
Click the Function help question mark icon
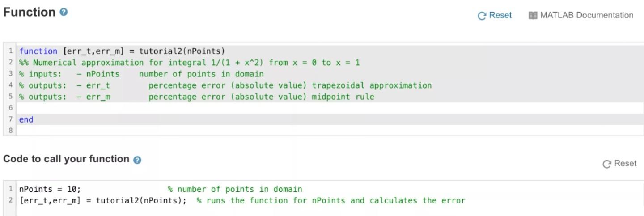(64, 13)
